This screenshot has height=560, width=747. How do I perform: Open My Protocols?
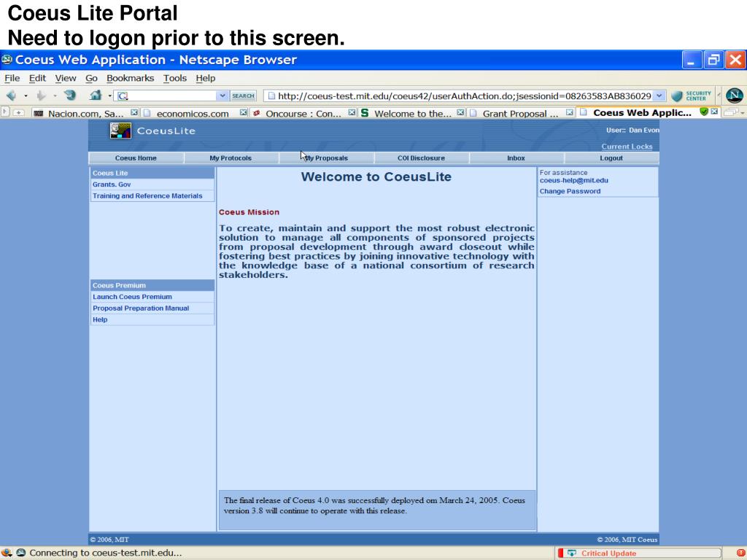(231, 158)
